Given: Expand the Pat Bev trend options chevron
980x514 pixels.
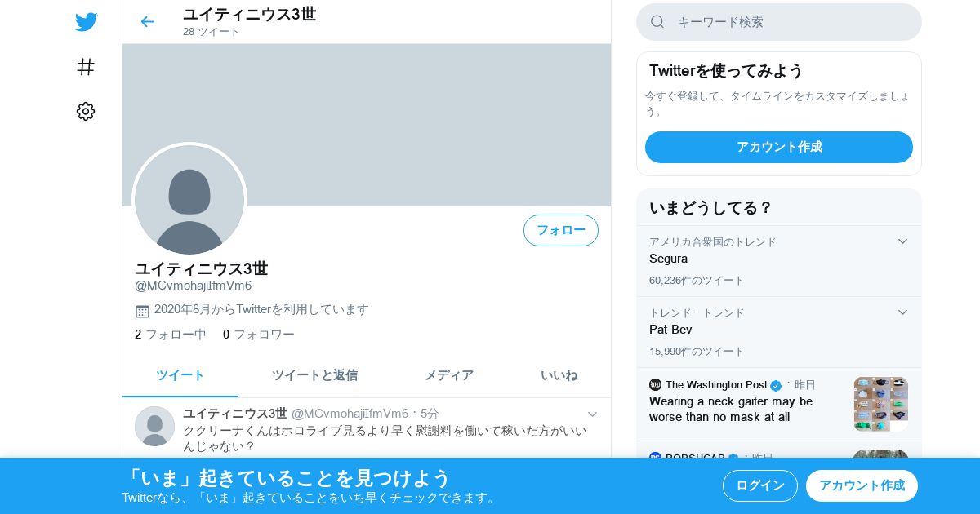Looking at the screenshot, I should point(902,312).
